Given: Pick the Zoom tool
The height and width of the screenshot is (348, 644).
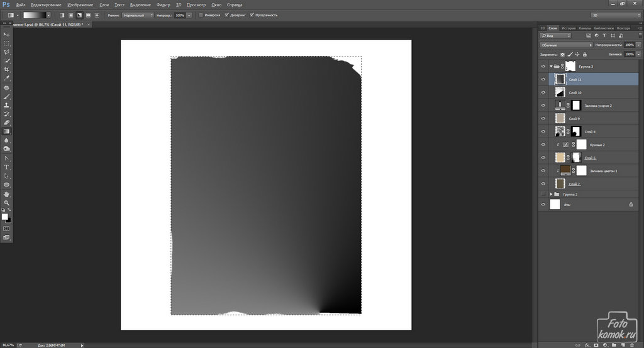Looking at the screenshot, I should (x=7, y=203).
